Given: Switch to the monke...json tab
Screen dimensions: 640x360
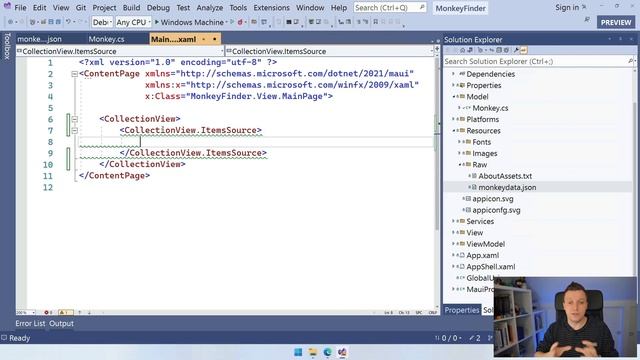Looking at the screenshot, I should 39,39.
